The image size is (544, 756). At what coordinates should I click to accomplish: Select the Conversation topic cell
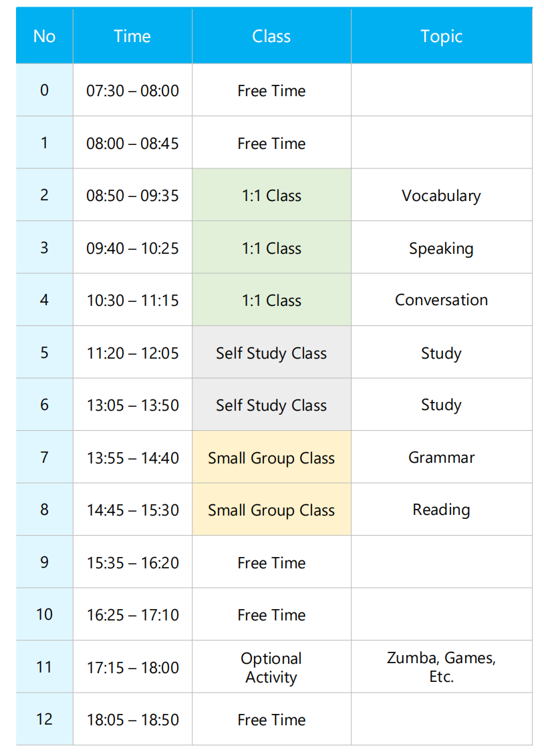coord(442,300)
